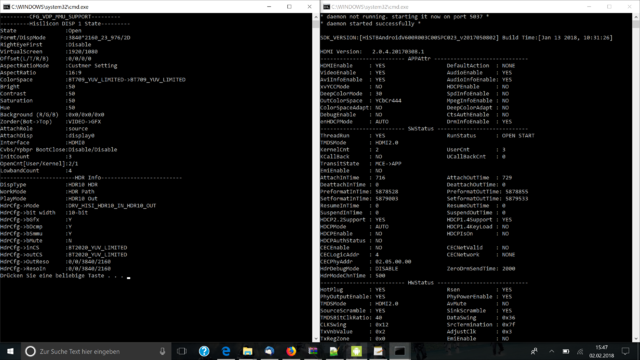The image size is (640, 360).
Task: Launch Firefox from the taskbar
Action: (x=291, y=351)
